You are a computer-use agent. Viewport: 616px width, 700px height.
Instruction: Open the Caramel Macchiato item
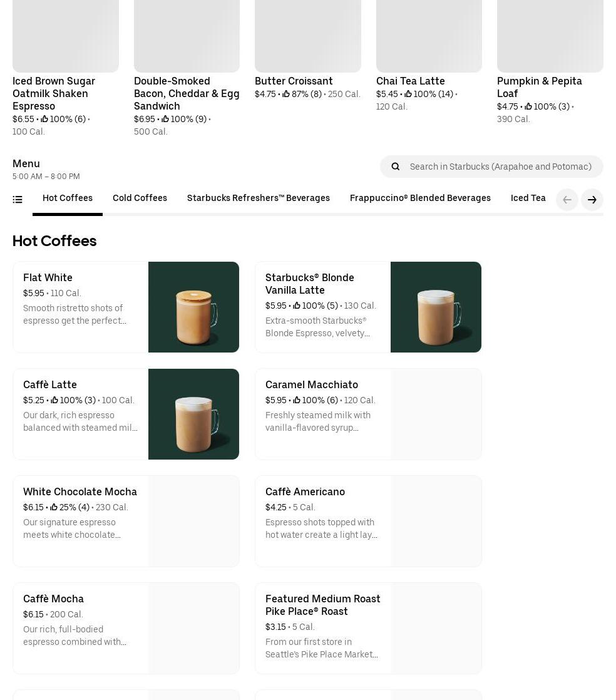312,385
